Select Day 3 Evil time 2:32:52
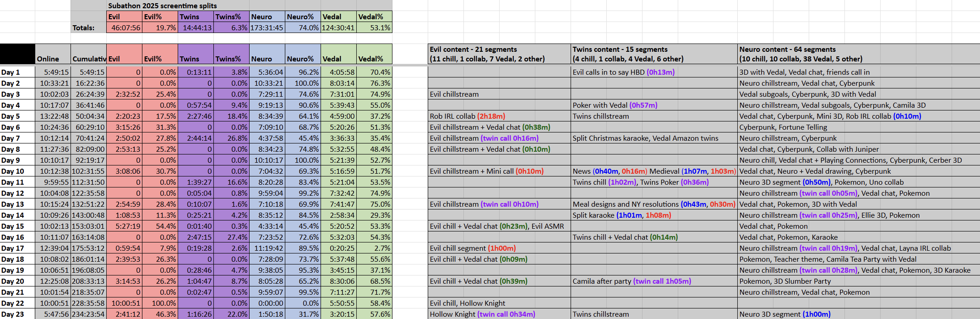The image size is (980, 319). 124,94
